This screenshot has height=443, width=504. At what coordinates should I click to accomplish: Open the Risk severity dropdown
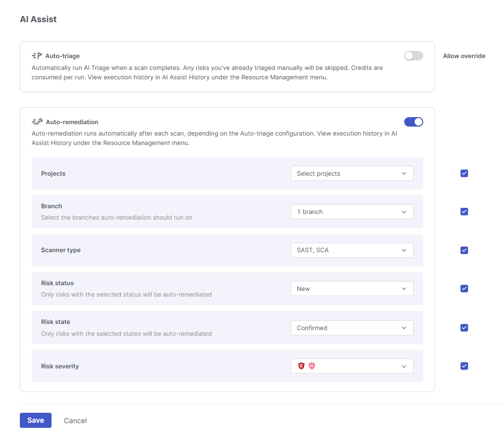[x=352, y=366]
